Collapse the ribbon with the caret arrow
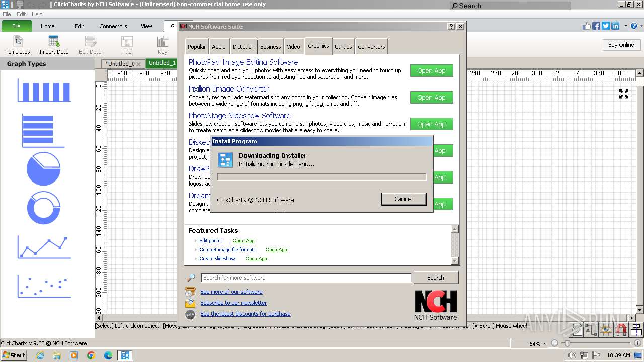The image size is (644, 362). coord(626,26)
